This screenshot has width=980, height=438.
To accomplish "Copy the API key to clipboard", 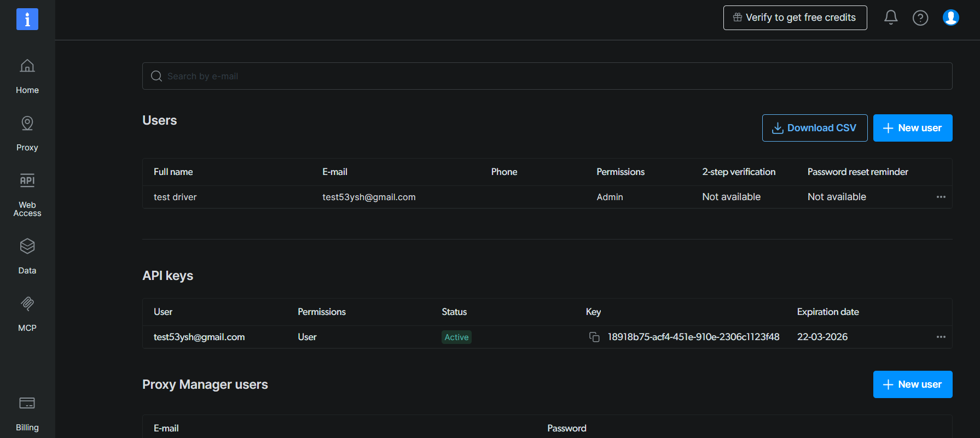I will [x=594, y=337].
